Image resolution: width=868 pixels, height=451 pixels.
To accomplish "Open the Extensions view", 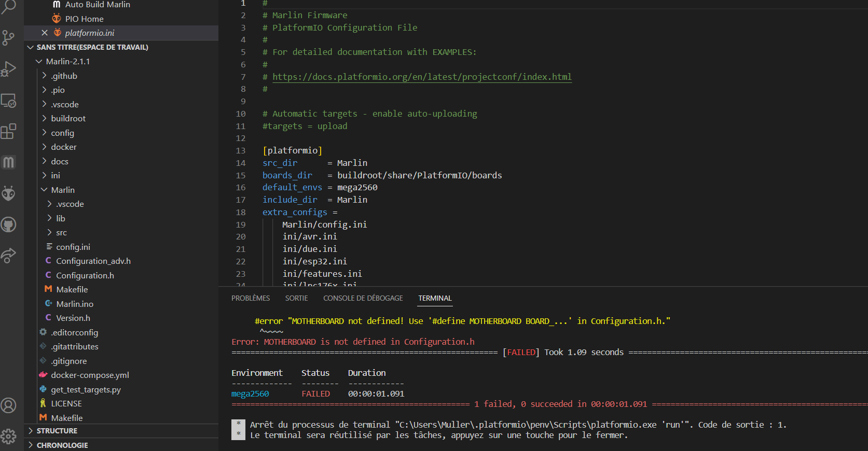I will (8, 131).
